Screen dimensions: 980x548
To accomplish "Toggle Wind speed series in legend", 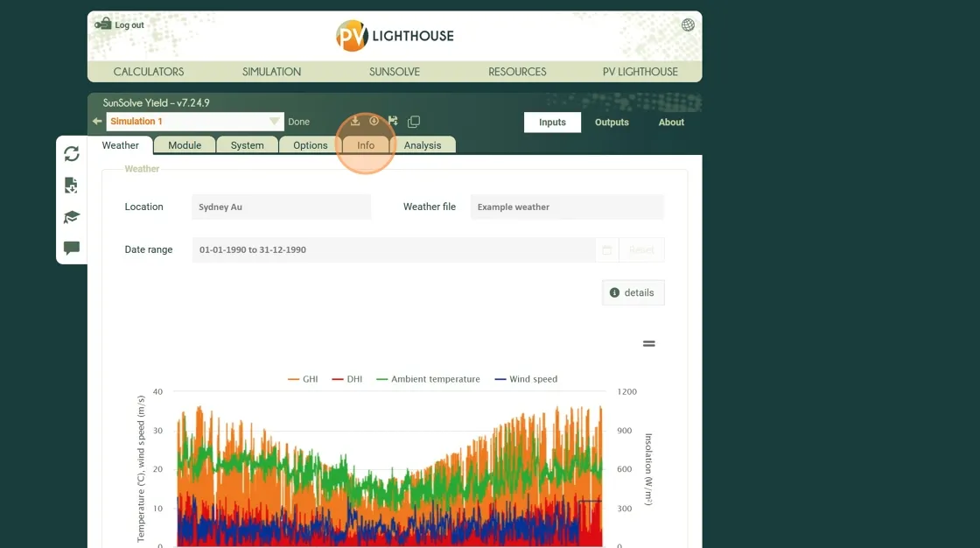I will (525, 379).
